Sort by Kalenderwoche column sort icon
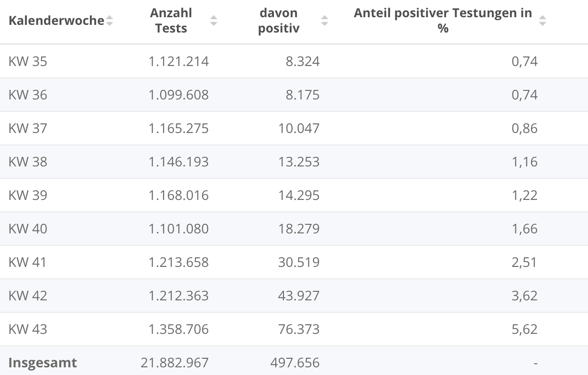588x375 pixels. pyautogui.click(x=109, y=21)
